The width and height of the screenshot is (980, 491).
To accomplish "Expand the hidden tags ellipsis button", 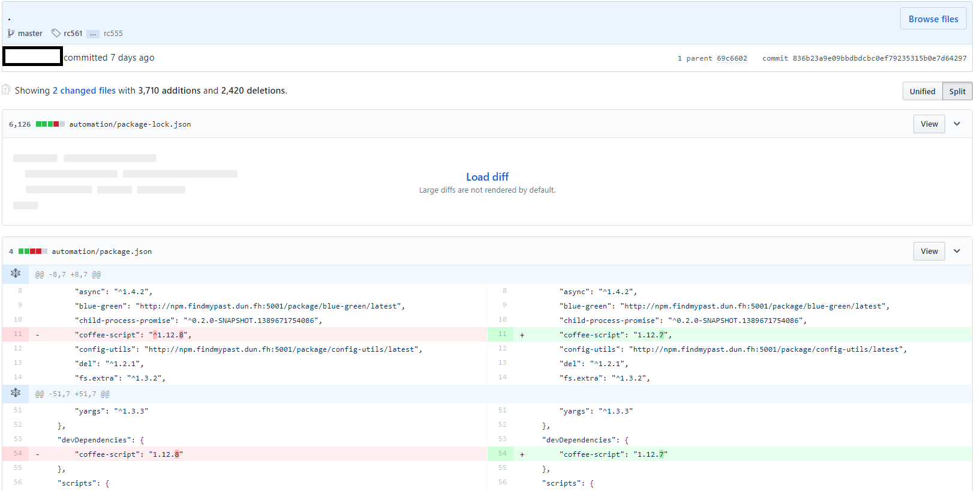I will (x=92, y=34).
